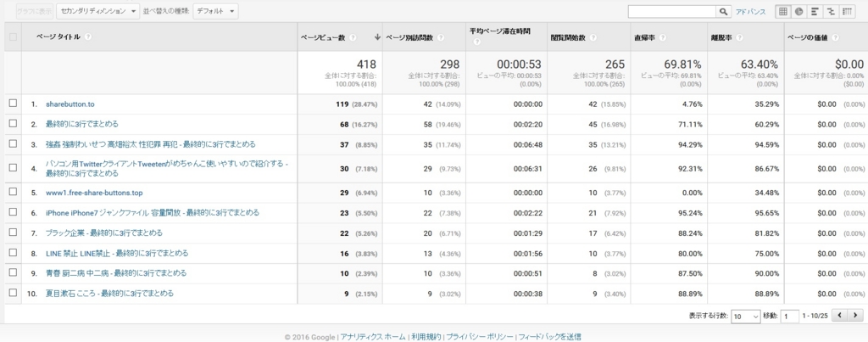The image size is (868, 342).
Task: Check the ブラック企業 row checkbox
Action: click(13, 233)
